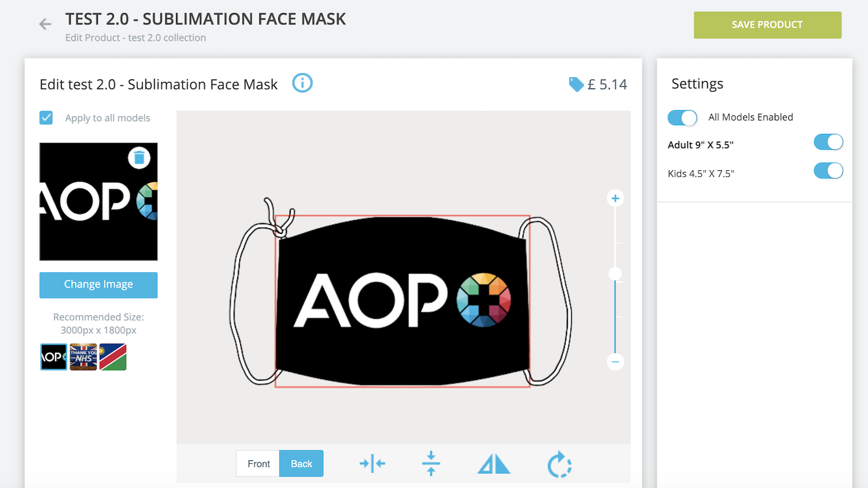Image resolution: width=868 pixels, height=488 pixels.
Task: Disable the Adult 9" X 5.5" model
Action: [828, 142]
